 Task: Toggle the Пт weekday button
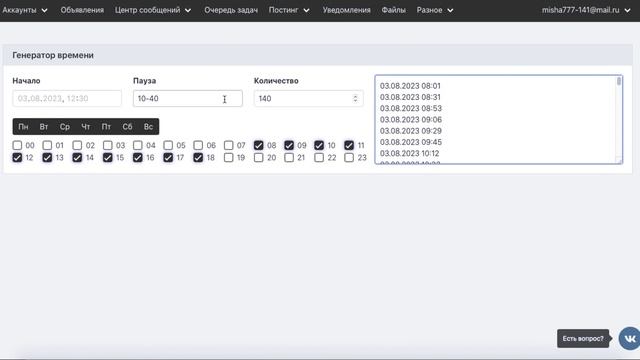click(x=106, y=127)
